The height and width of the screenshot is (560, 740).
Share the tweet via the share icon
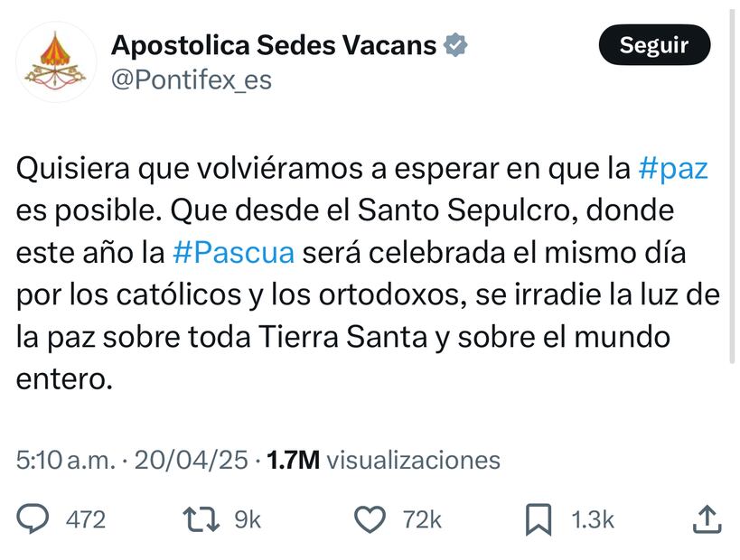click(x=707, y=519)
